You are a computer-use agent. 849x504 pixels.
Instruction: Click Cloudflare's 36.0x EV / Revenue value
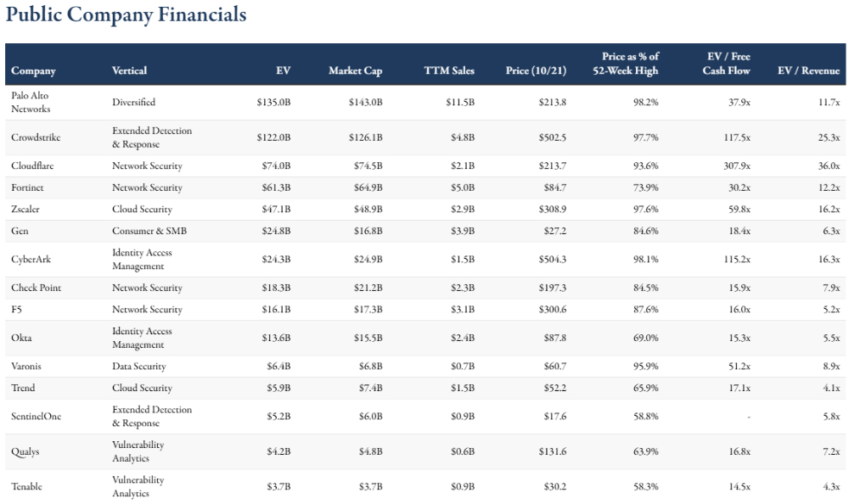[x=829, y=166]
